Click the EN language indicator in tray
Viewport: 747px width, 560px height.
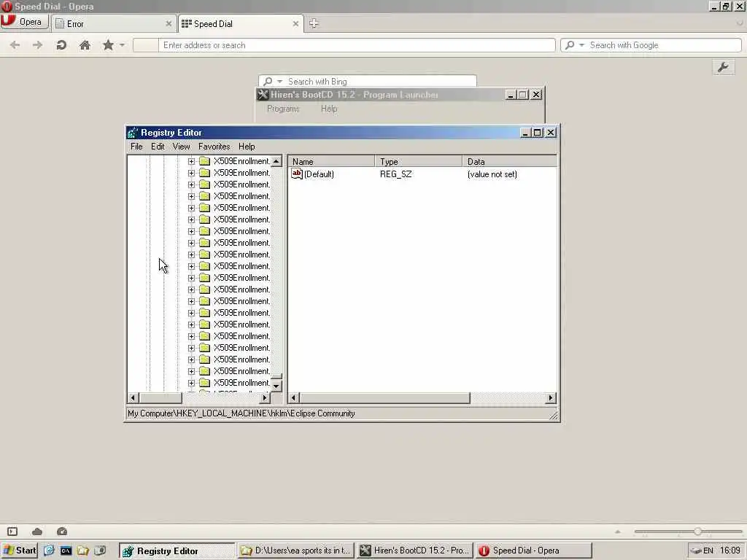coord(708,551)
